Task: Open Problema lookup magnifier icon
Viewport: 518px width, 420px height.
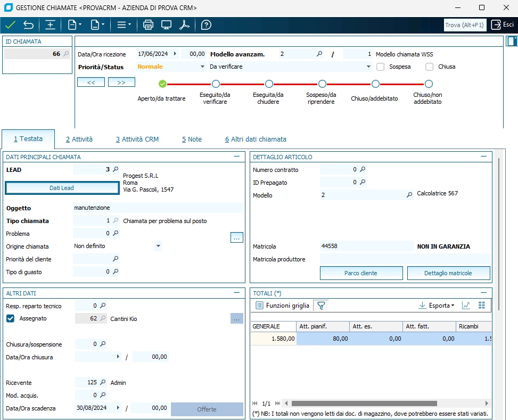Action: pos(116,233)
